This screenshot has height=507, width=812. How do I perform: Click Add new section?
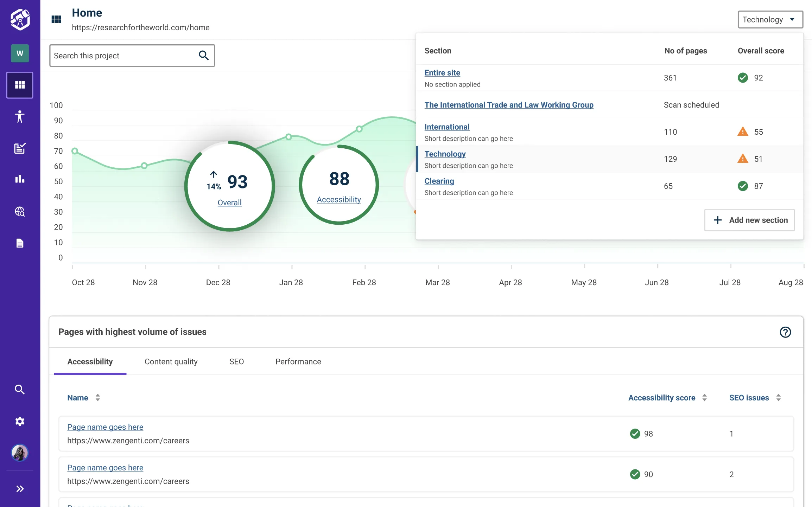pos(749,220)
